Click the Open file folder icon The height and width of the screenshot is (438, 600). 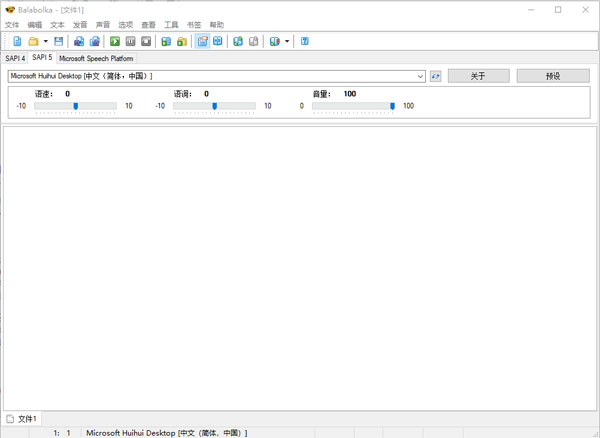coord(34,41)
